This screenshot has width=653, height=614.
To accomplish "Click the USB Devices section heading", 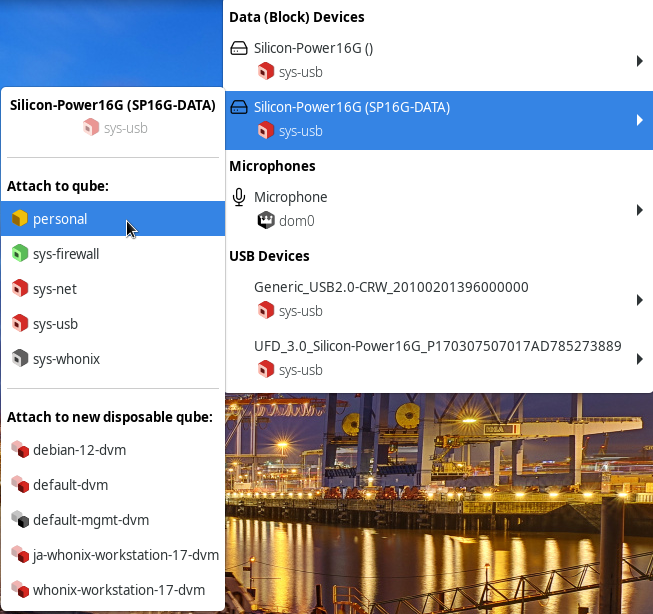I will (269, 256).
